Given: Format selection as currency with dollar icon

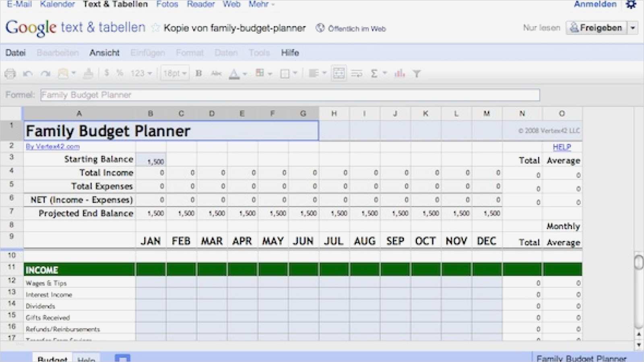Looking at the screenshot, I should (107, 73).
